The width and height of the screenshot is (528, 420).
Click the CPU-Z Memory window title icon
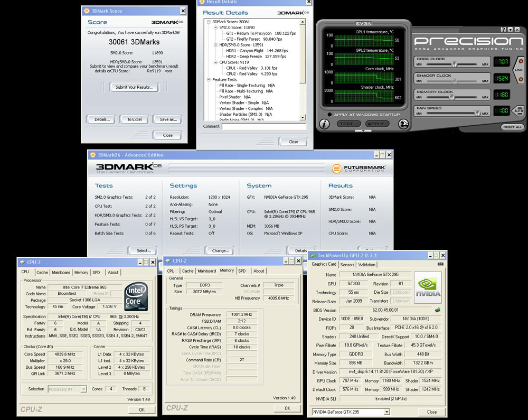coord(168,260)
